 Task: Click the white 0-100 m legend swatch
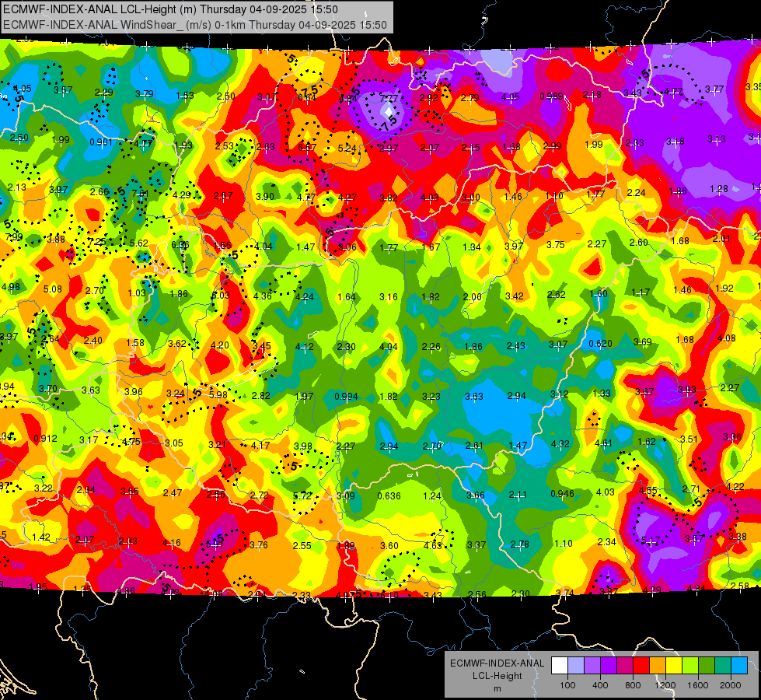tap(559, 666)
